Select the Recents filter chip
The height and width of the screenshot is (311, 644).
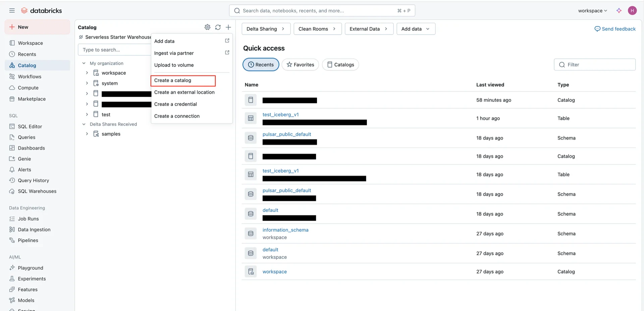(x=261, y=65)
